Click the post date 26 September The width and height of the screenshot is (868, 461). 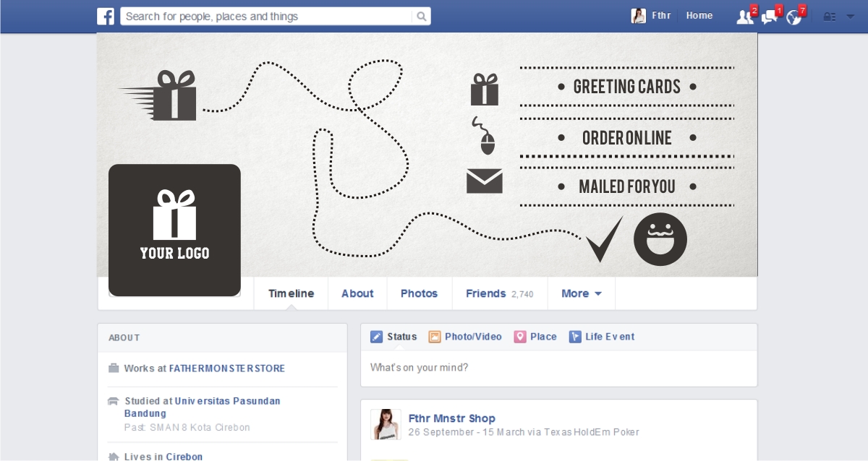coord(441,432)
